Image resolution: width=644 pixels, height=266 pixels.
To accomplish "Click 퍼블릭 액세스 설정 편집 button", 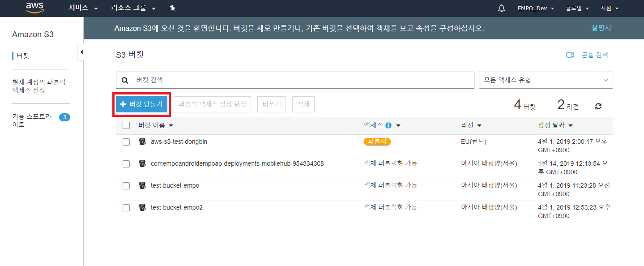I will point(212,104).
